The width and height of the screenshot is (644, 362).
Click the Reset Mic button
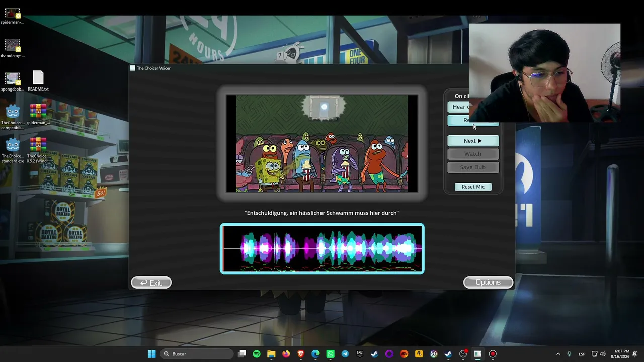(473, 187)
